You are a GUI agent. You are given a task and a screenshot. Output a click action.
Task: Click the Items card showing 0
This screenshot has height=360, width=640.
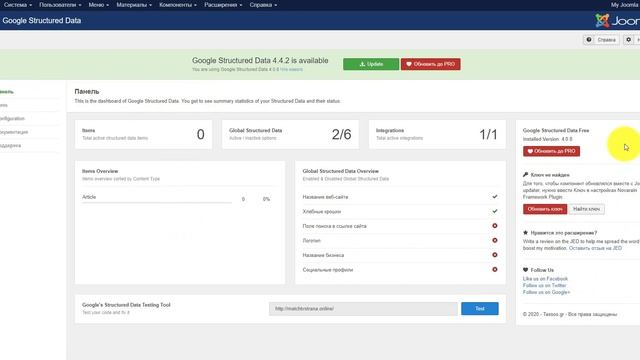click(x=143, y=134)
